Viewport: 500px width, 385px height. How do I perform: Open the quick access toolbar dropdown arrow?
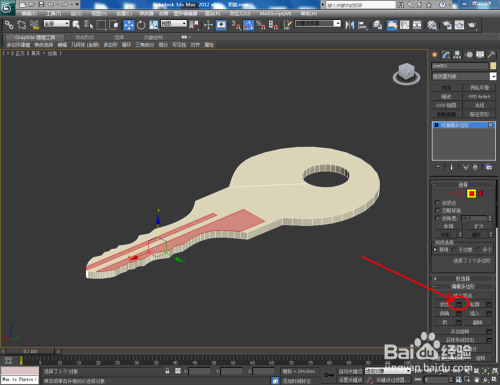[x=77, y=4]
